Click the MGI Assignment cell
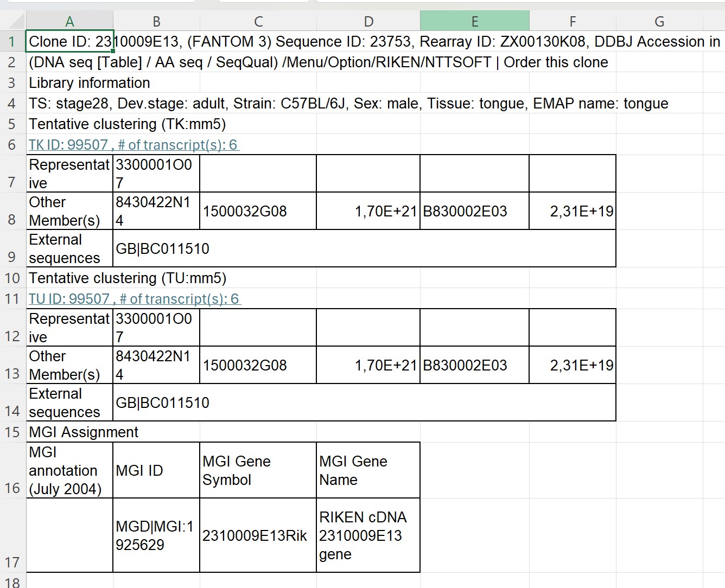This screenshot has width=725, height=588. pyautogui.click(x=84, y=432)
